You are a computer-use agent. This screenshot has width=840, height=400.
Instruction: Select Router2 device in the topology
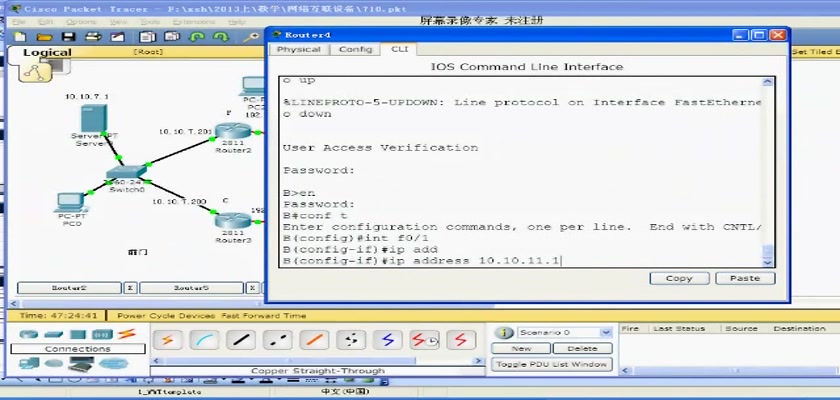[x=233, y=132]
